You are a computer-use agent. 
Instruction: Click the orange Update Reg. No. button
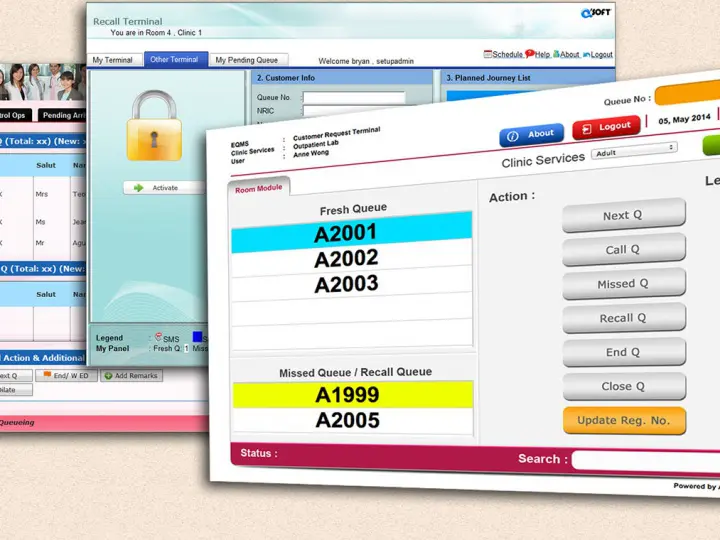624,420
